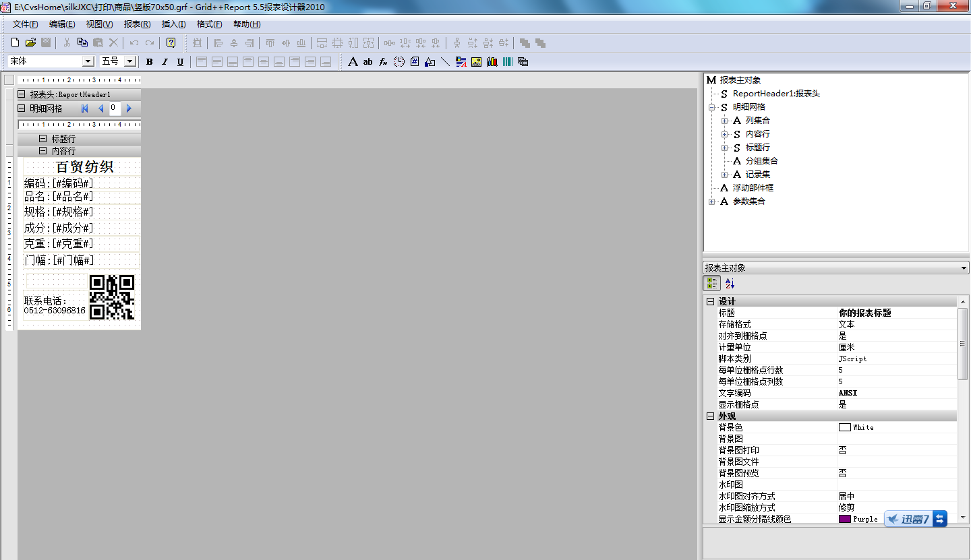
Task: Collapse the 明细网格 section in designer
Action: pos(22,108)
